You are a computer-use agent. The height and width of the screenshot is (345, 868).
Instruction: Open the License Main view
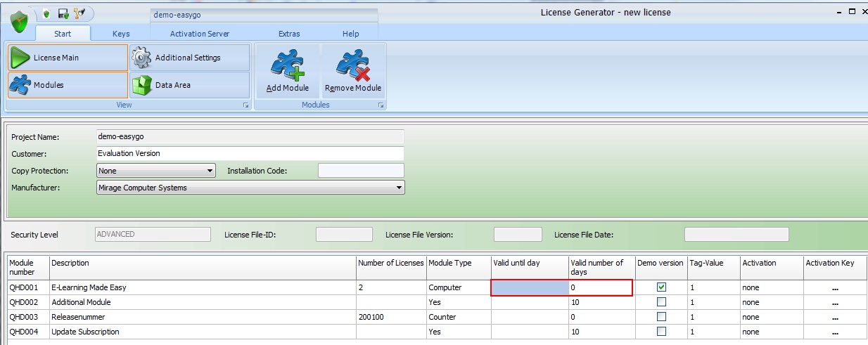coord(68,58)
